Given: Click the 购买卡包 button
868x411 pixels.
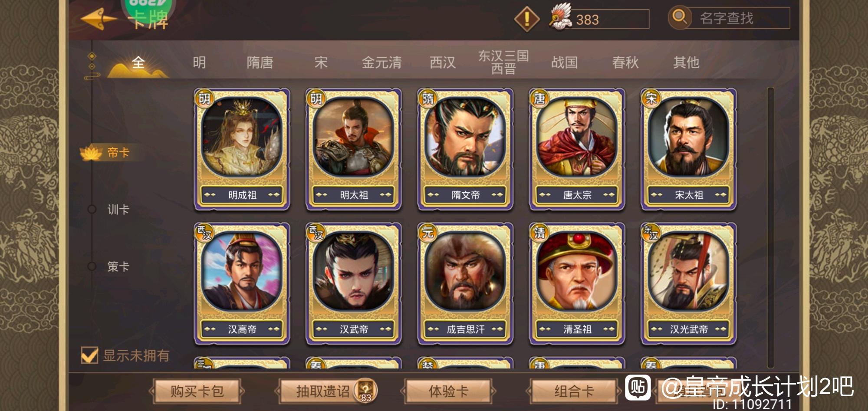Looking at the screenshot, I should [197, 391].
